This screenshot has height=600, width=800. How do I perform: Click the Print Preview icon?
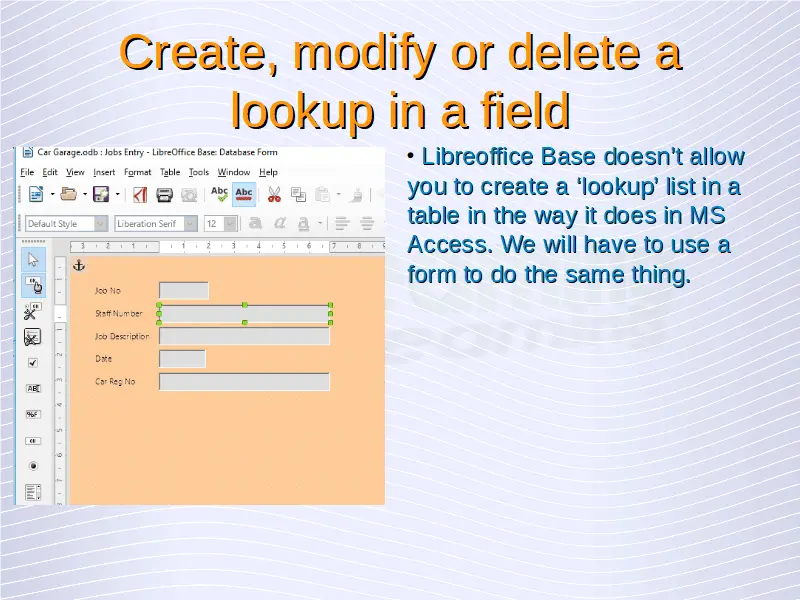click(189, 194)
